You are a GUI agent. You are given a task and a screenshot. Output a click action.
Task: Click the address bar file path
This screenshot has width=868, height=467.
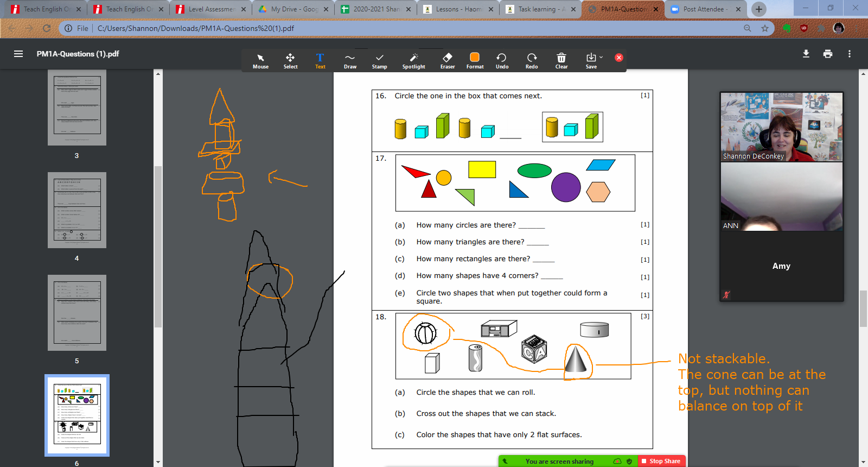point(196,28)
